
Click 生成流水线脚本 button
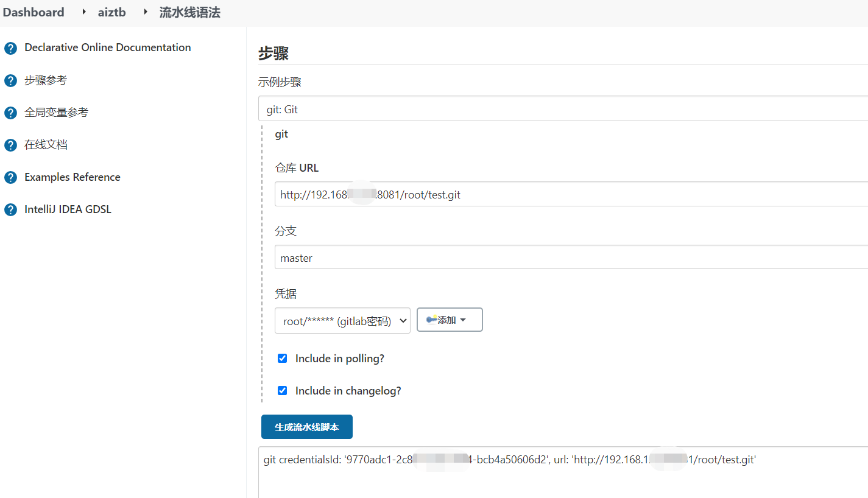point(307,427)
